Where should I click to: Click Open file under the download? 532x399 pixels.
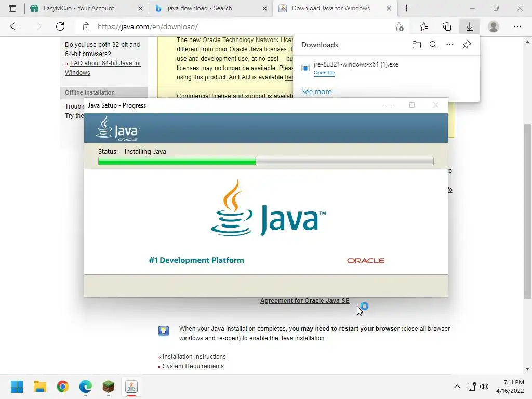(x=324, y=73)
